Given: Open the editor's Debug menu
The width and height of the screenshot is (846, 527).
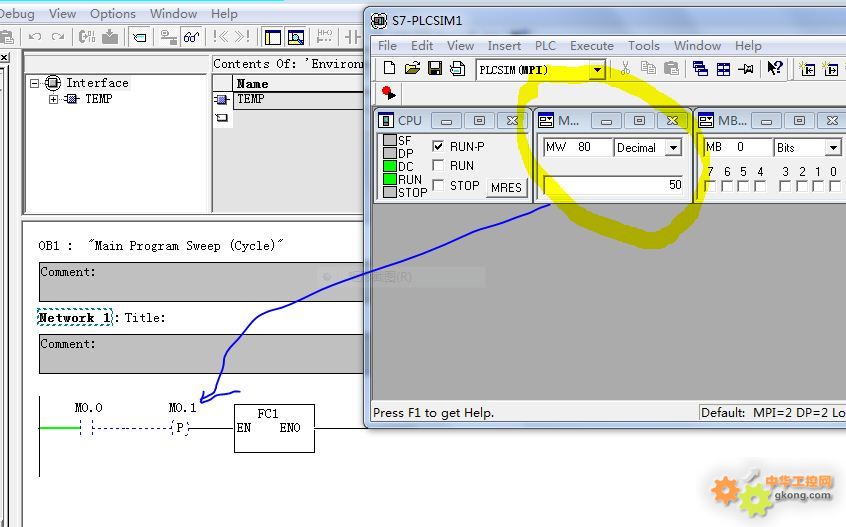Looking at the screenshot, I should coord(16,13).
